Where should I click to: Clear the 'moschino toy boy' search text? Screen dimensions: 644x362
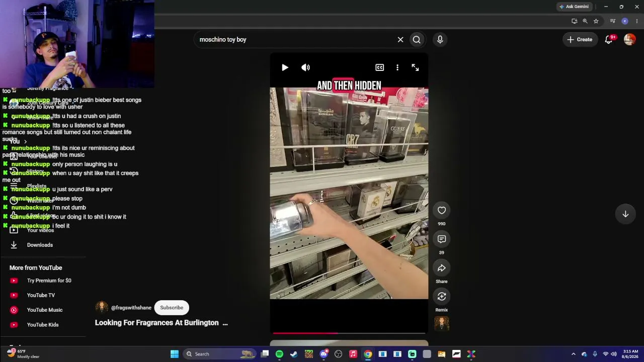pyautogui.click(x=400, y=40)
